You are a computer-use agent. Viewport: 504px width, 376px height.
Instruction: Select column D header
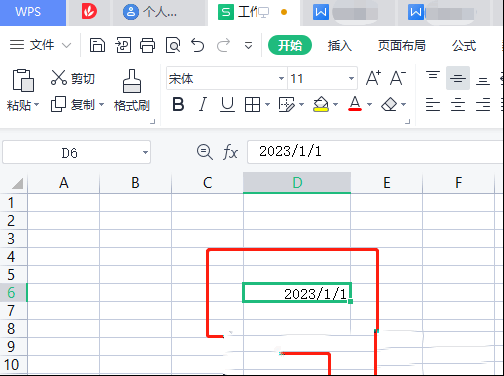pos(297,183)
